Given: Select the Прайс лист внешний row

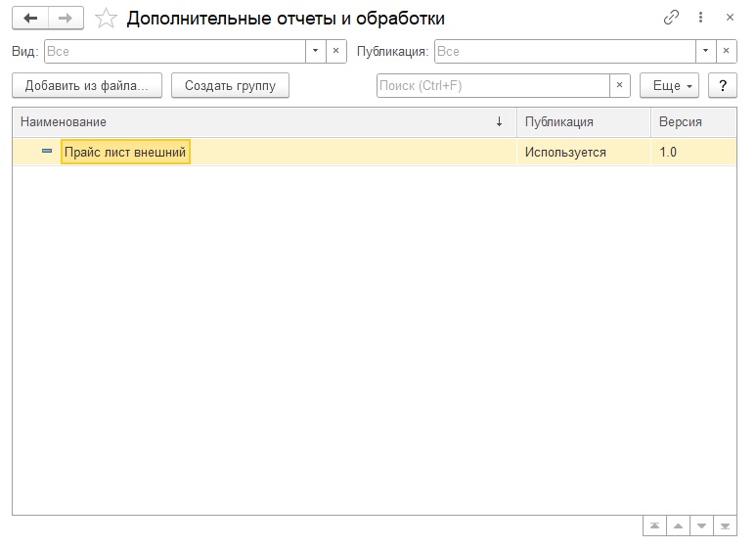Looking at the screenshot, I should point(375,152).
